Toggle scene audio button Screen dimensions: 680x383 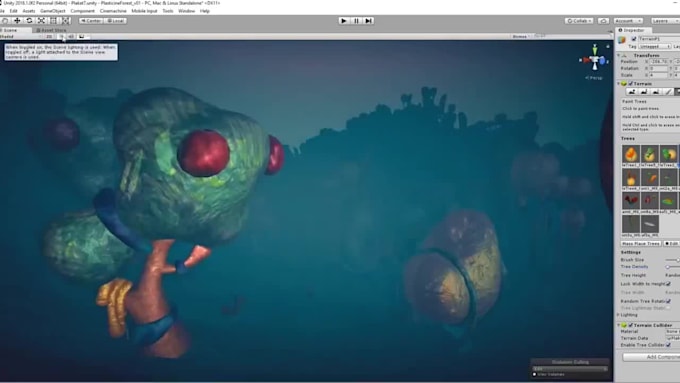pos(71,36)
